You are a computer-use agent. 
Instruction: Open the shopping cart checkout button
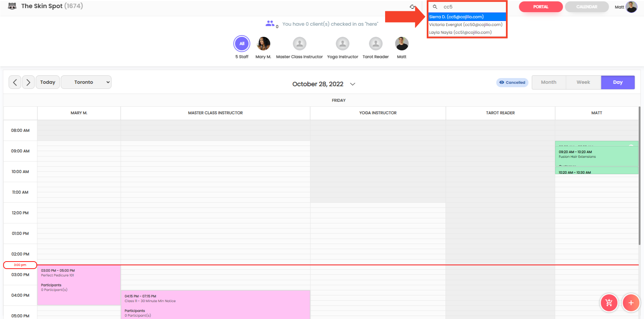coord(609,303)
